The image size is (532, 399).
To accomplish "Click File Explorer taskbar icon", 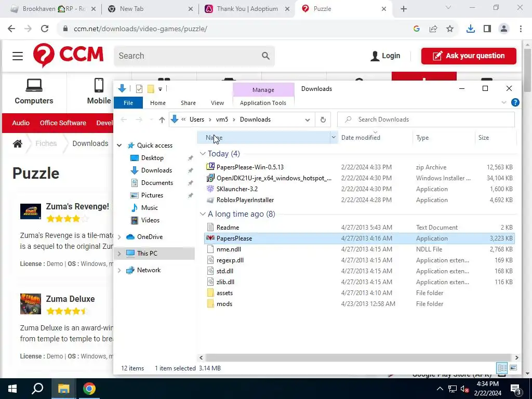I will [x=63, y=389].
